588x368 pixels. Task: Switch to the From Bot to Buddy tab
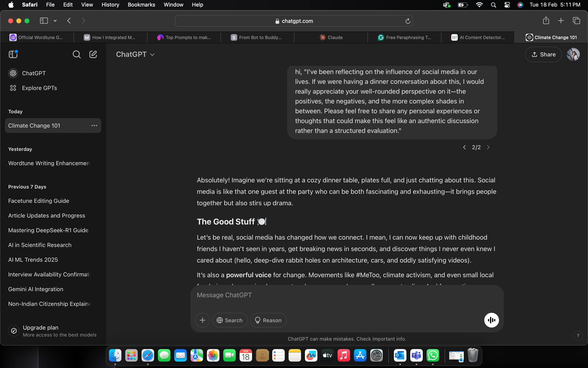(257, 37)
